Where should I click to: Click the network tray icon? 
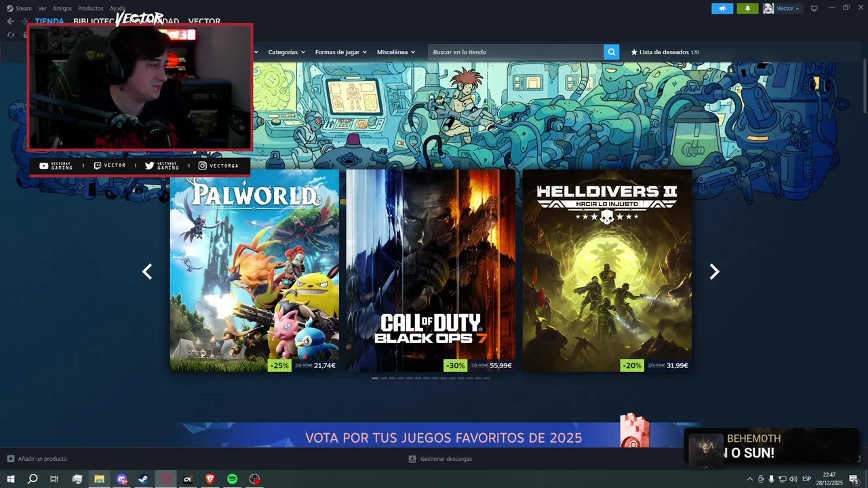[x=782, y=479]
